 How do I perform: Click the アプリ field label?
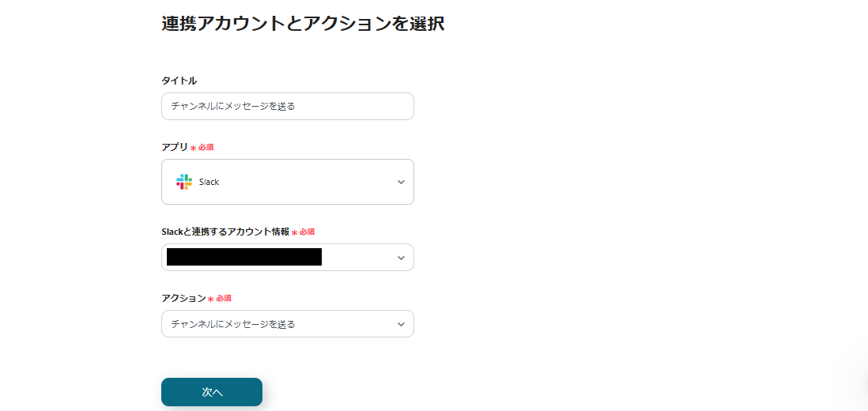pos(175,147)
